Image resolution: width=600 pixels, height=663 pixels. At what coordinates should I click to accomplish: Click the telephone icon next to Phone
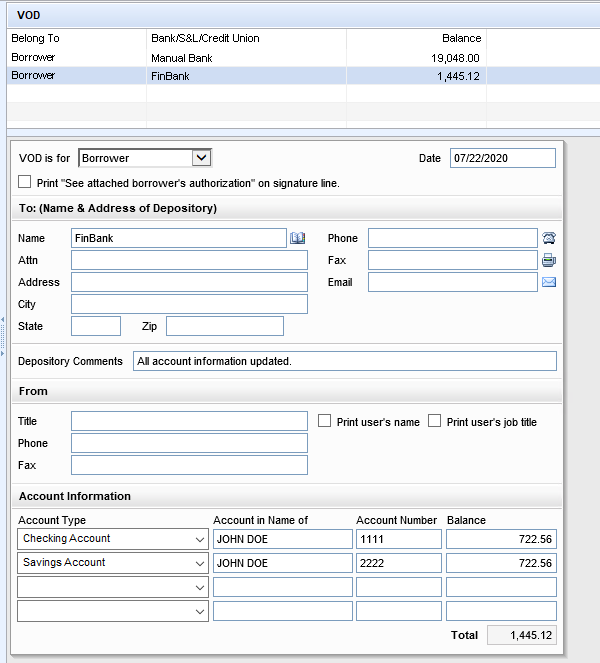pos(548,238)
